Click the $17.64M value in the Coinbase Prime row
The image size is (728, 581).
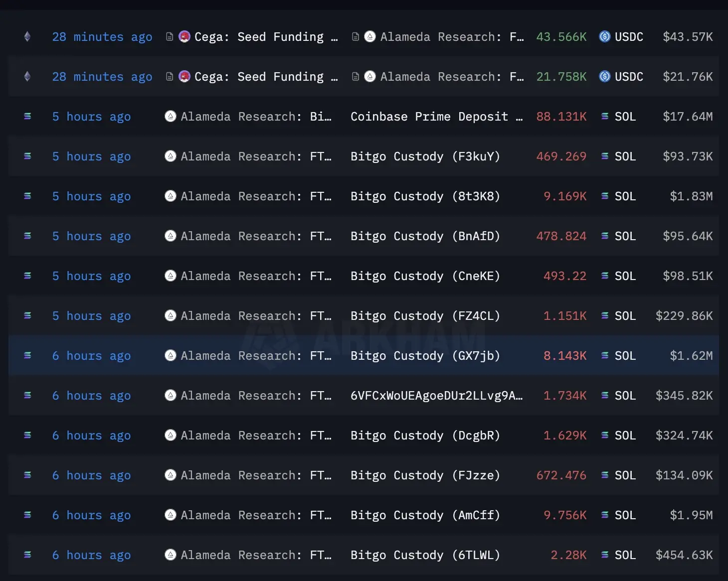tap(688, 117)
